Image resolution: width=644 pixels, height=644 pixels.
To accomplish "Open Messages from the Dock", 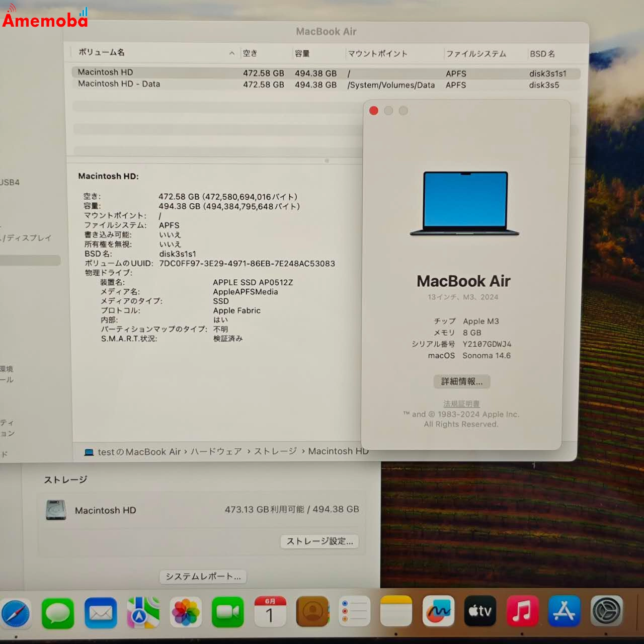I will 58,613.
